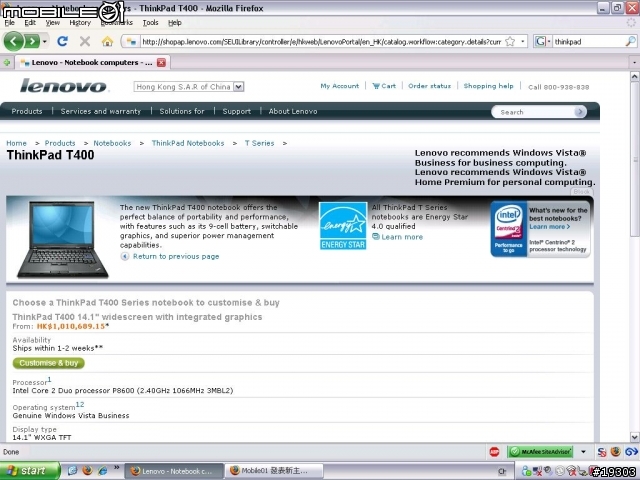Click the Lenovo site Search field
Screen dimensions: 640x480
(x=533, y=112)
